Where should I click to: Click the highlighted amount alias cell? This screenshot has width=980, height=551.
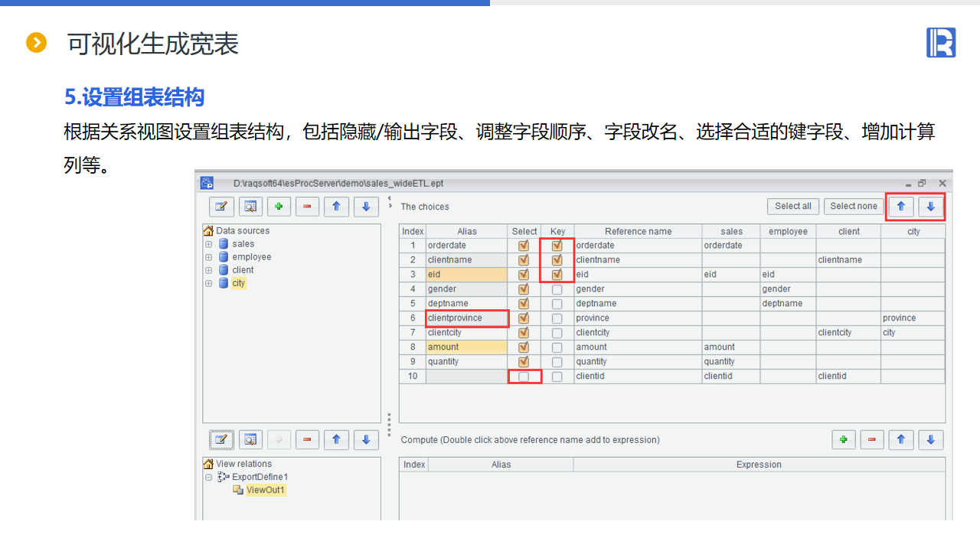coord(467,347)
